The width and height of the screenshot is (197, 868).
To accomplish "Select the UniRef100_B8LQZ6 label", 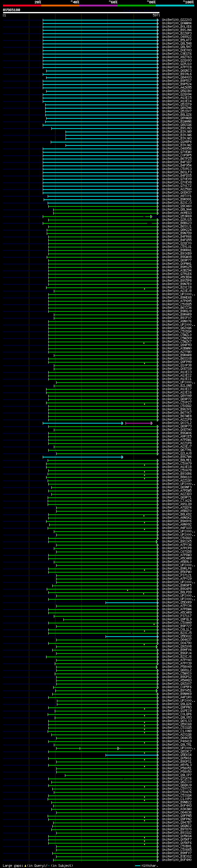I will coord(177,115).
